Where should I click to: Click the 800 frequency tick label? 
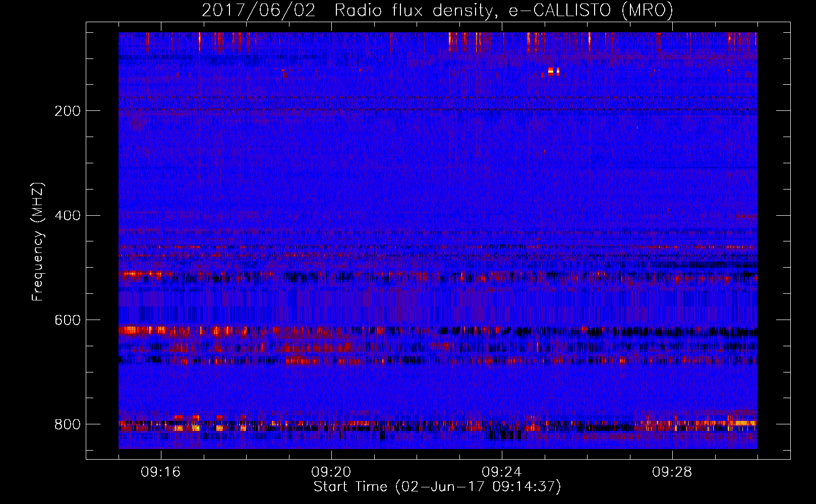(68, 424)
